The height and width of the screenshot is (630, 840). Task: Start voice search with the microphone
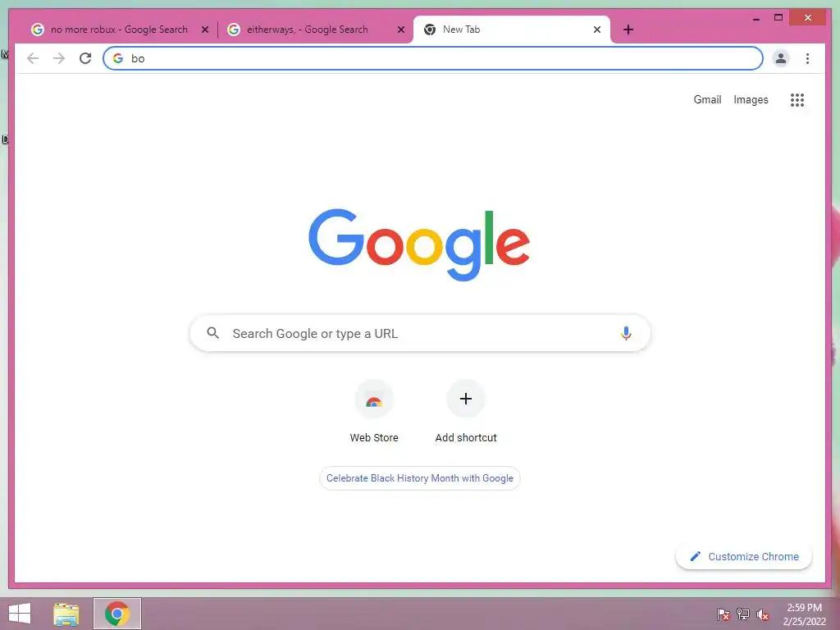[626, 333]
